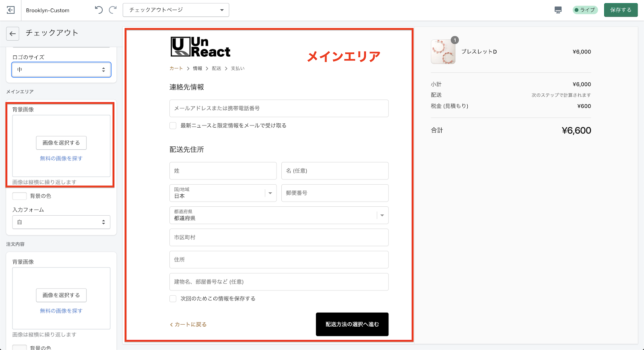Viewport: 644px width, 350px height.
Task: Click the メールアドレスまたは携帯電話番号 input field
Action: [279, 108]
